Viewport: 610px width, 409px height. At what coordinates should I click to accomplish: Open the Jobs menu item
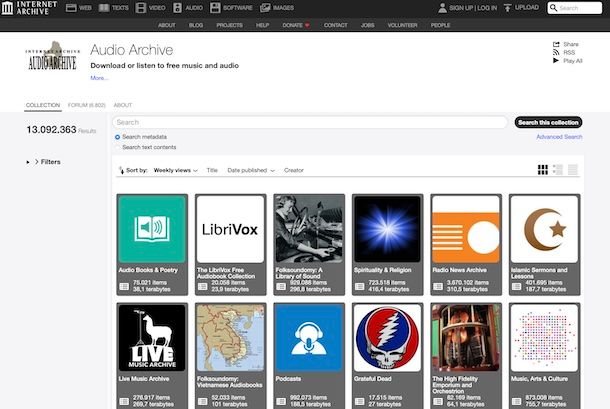[367, 25]
